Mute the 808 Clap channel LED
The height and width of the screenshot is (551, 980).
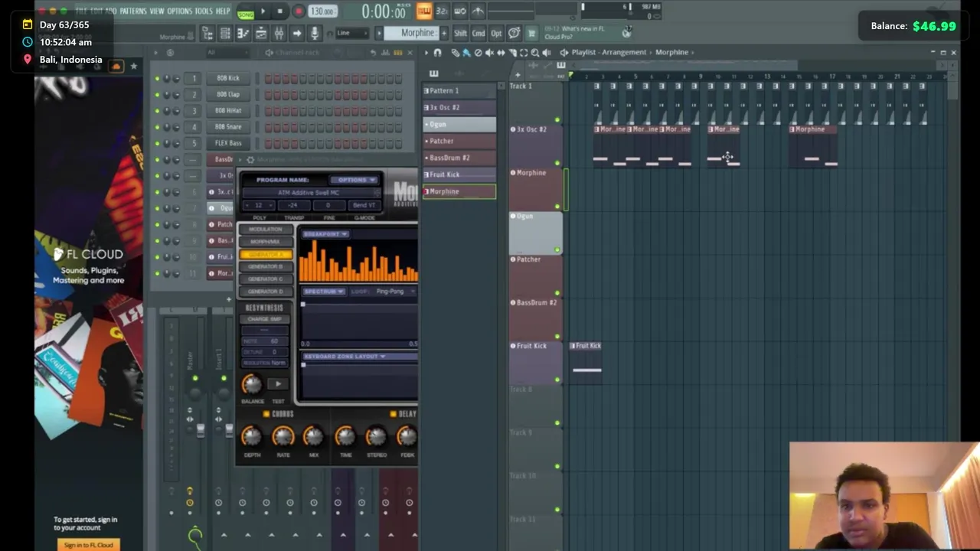158,95
